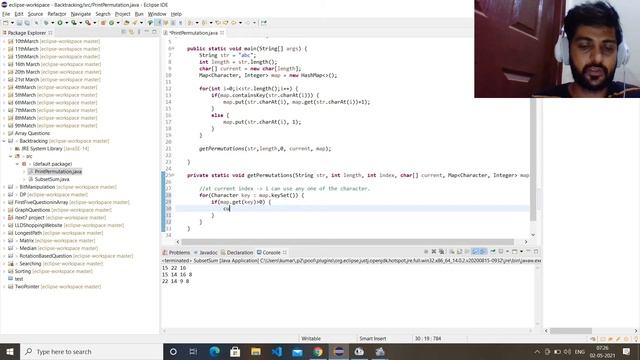640x360 pixels.
Task: Open Google Chrome from the taskbar
Action: pyautogui.click(x=318, y=351)
